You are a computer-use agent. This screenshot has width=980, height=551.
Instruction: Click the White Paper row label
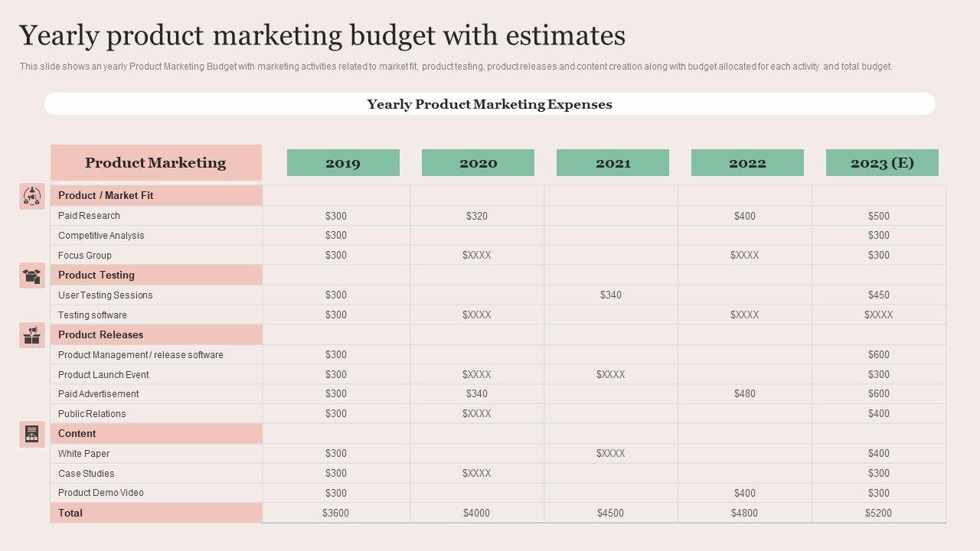point(84,454)
